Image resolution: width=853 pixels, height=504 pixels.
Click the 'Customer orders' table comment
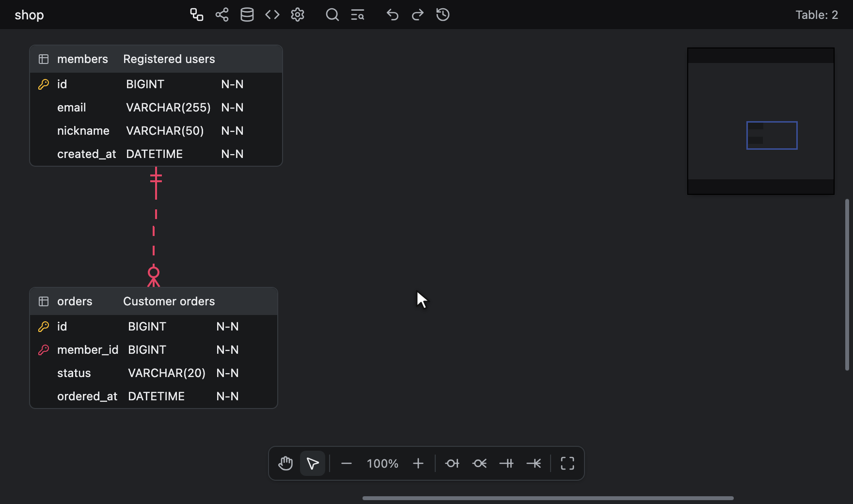click(169, 301)
